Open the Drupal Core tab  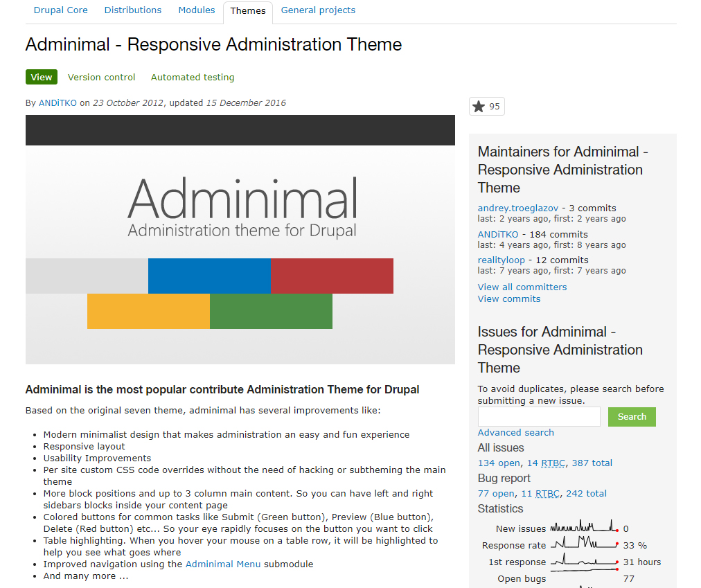click(60, 10)
